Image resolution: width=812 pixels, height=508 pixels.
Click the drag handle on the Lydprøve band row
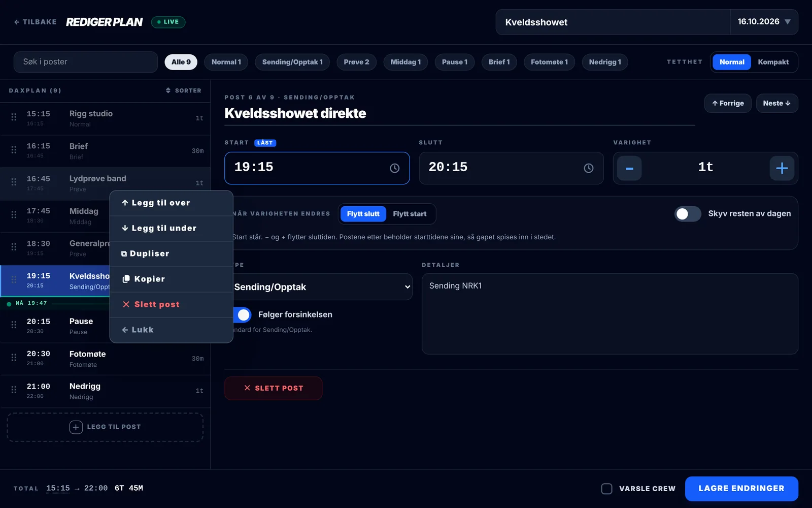coord(14,182)
